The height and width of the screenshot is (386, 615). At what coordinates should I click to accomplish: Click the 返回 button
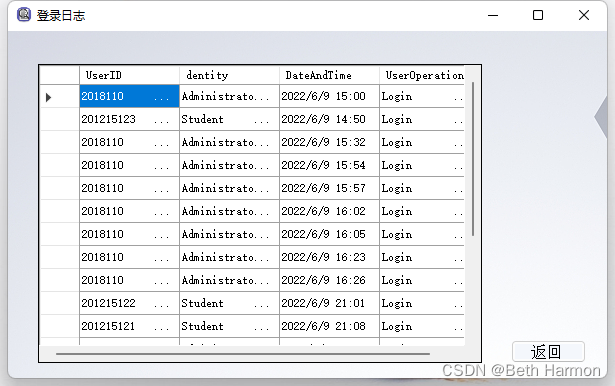[x=548, y=351]
